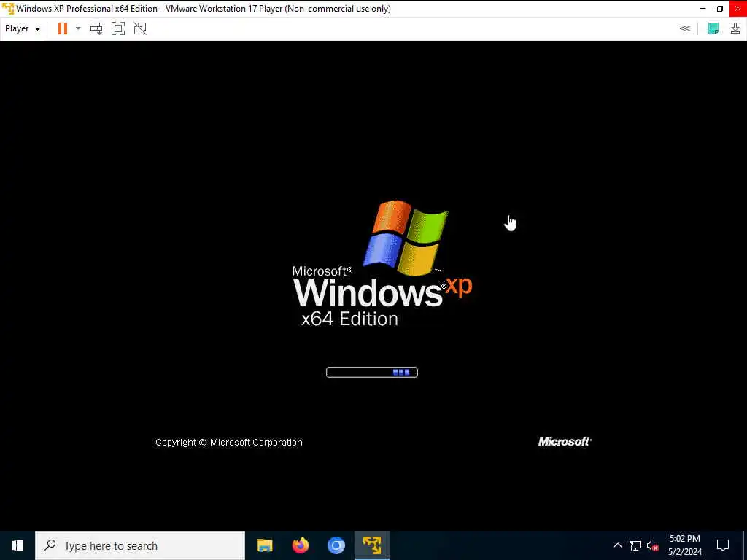This screenshot has width=747, height=560.
Task: Show hidden tray icons
Action: point(617,545)
